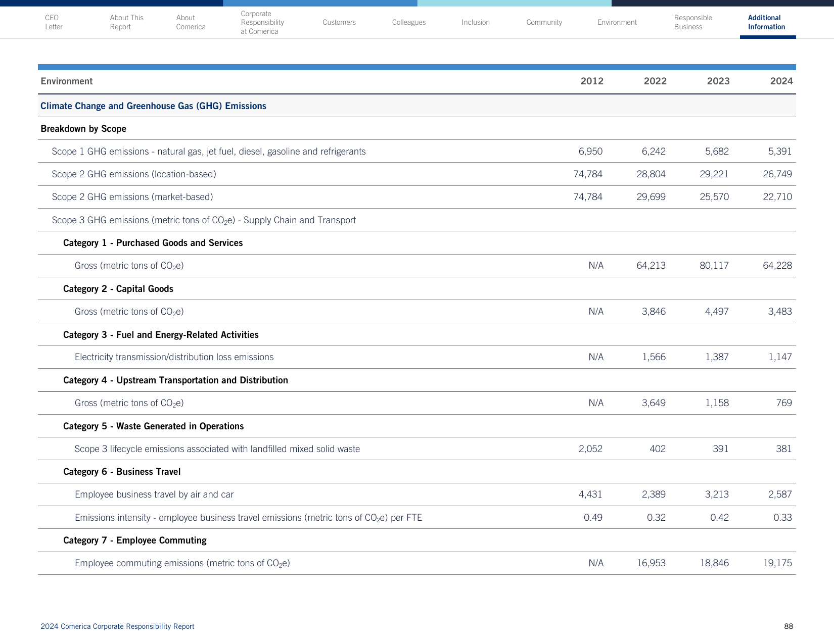Viewport: 834px width, 644px height.
Task: Go to the Community section
Action: [x=544, y=22]
